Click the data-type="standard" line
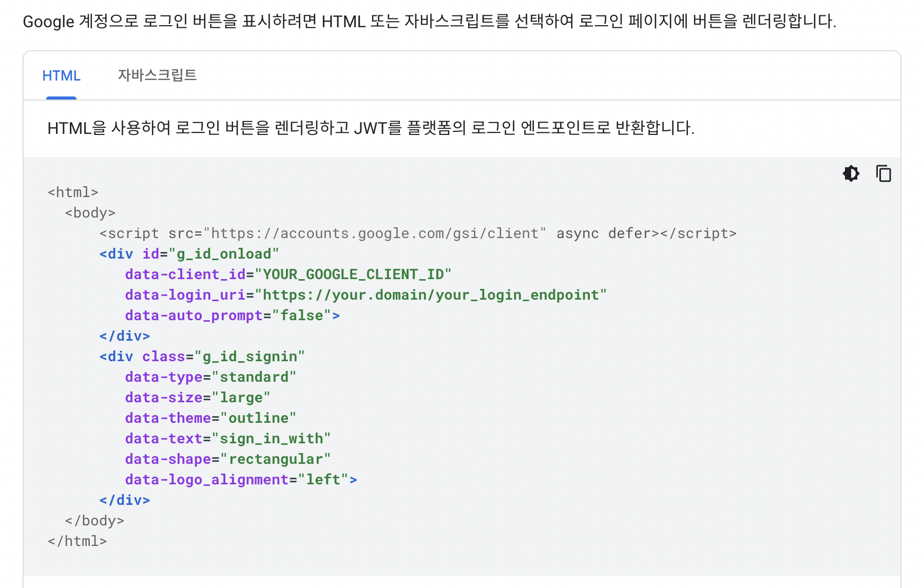922x588 pixels. (x=210, y=377)
